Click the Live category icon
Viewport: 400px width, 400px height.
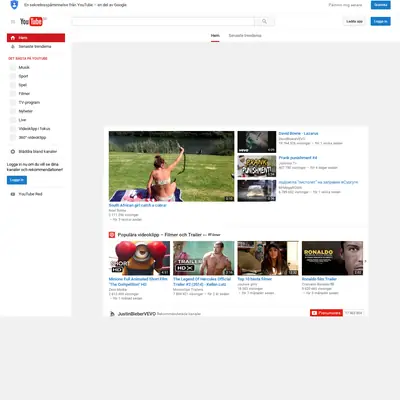click(x=13, y=120)
